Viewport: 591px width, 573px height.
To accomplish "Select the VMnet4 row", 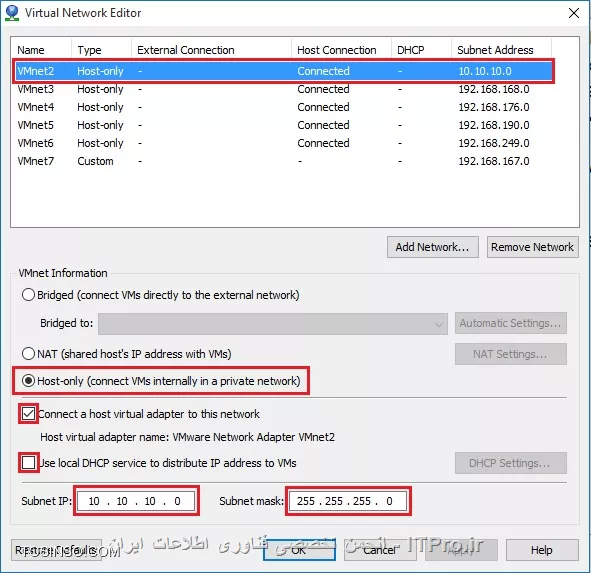I will [283, 107].
